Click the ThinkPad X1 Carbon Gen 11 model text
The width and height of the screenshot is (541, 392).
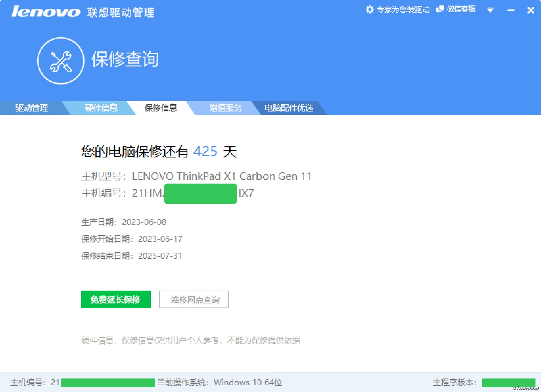tap(221, 176)
